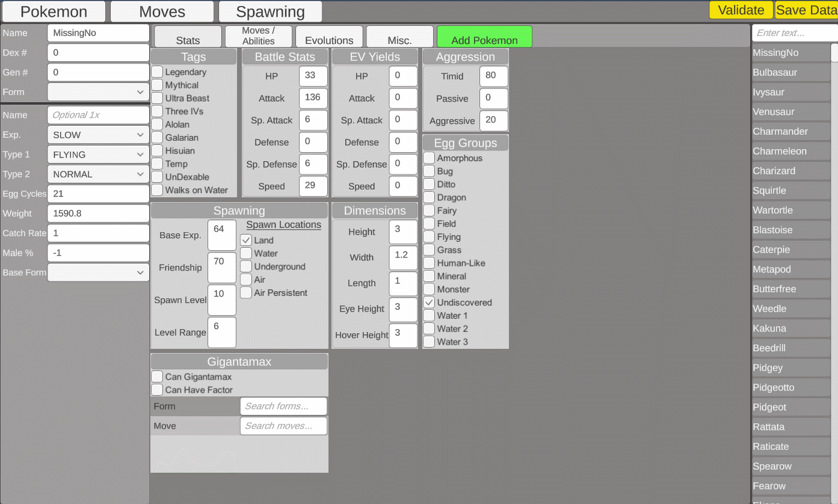838x504 pixels.
Task: Switch to the Evolutions sub-tab
Action: 329,37
